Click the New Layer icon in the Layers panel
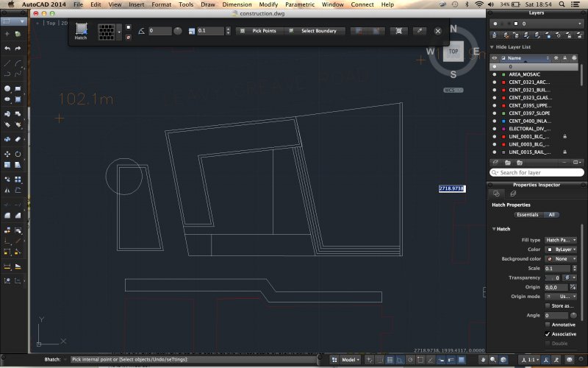 (495, 163)
